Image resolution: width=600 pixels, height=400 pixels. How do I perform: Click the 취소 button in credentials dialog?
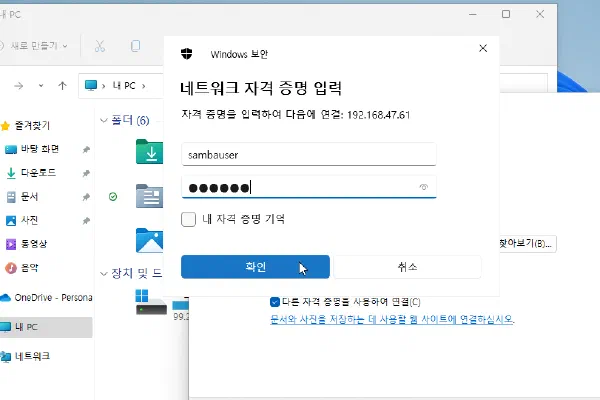pyautogui.click(x=408, y=267)
